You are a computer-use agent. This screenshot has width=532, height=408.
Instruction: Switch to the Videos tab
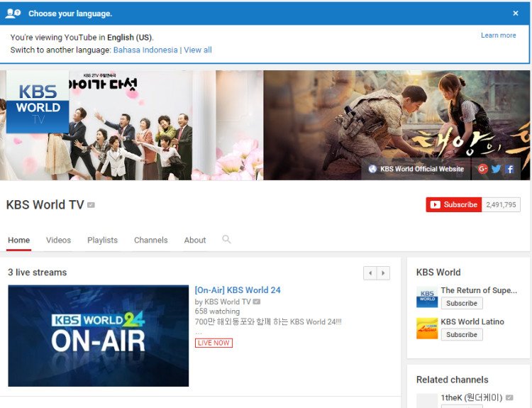(x=58, y=240)
